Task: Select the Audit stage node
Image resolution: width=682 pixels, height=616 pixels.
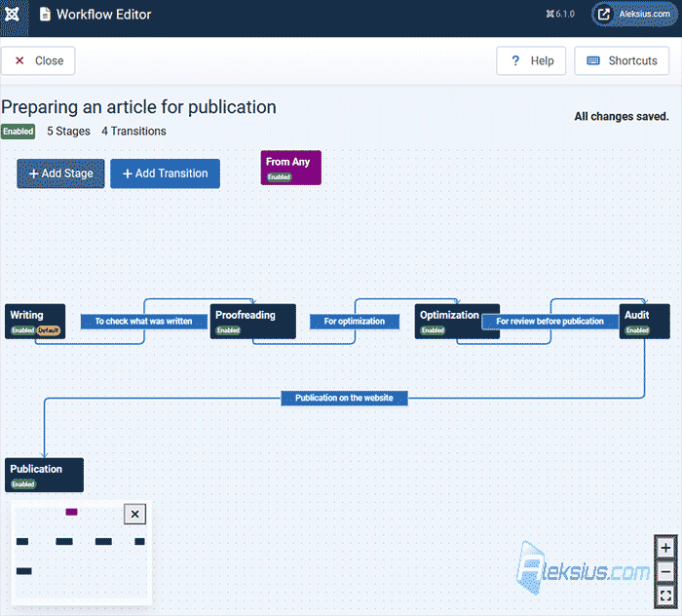Action: tap(645, 322)
